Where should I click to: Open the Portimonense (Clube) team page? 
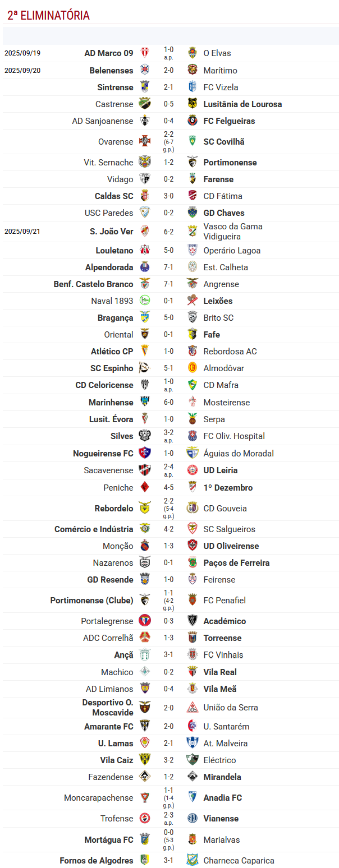click(92, 601)
